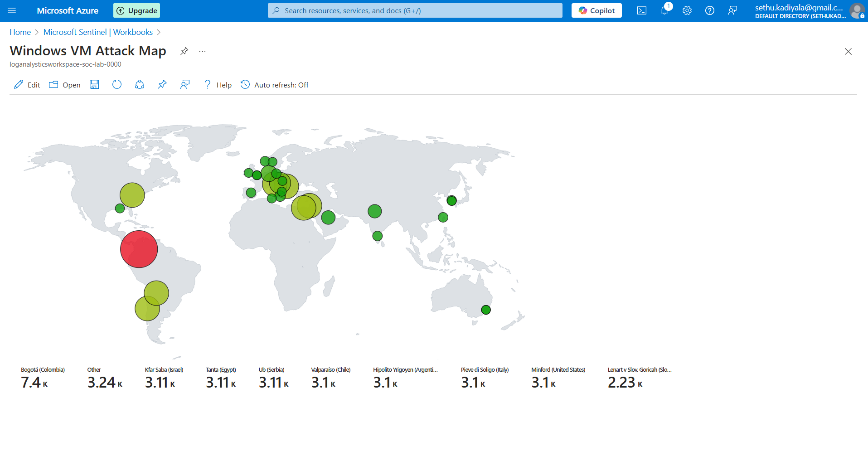Click the Save workbook icon
Image resolution: width=868 pixels, height=466 pixels.
[94, 85]
